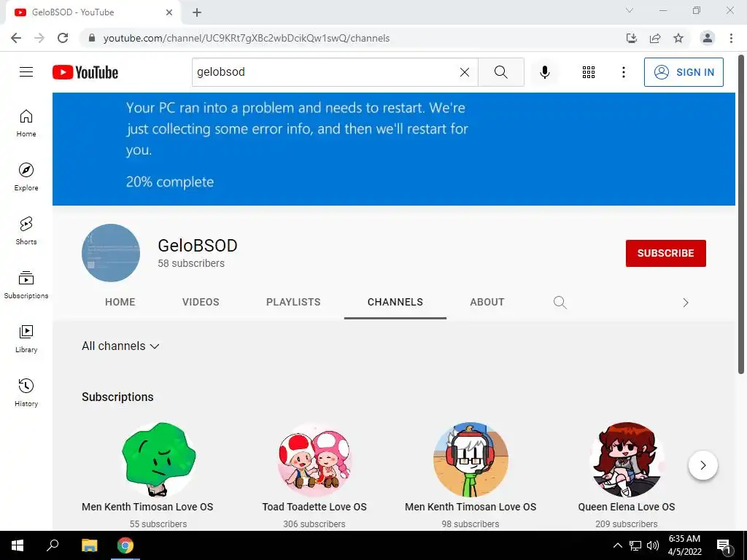
Task: Click the Toad and Toadette avatar
Action: (314, 459)
